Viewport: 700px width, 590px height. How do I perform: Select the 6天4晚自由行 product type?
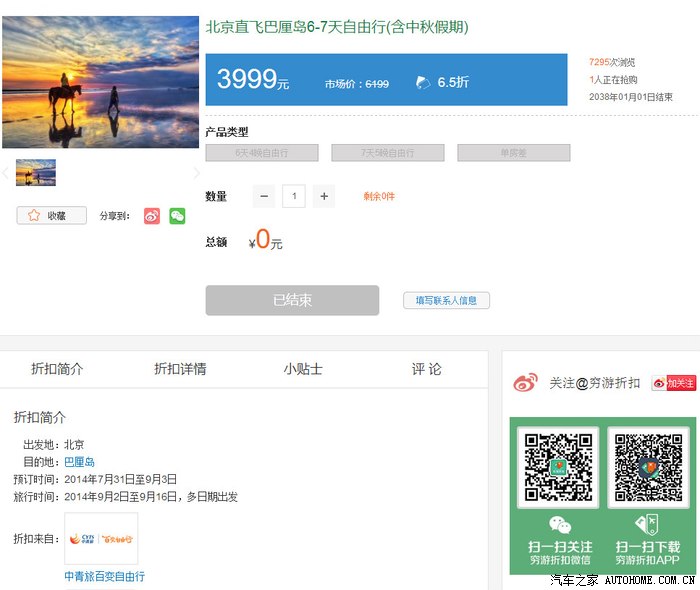pos(262,153)
